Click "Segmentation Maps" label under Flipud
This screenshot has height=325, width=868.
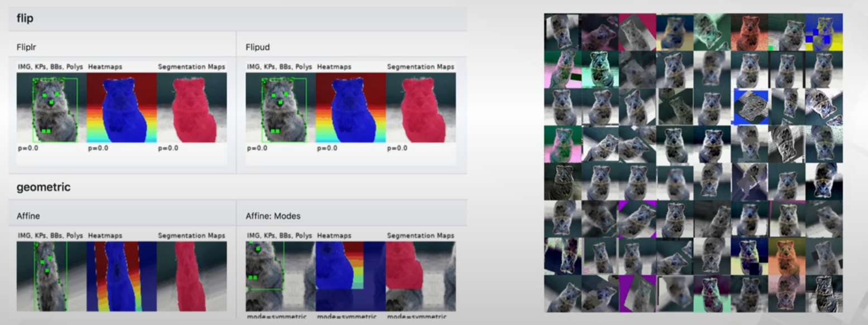[x=420, y=67]
